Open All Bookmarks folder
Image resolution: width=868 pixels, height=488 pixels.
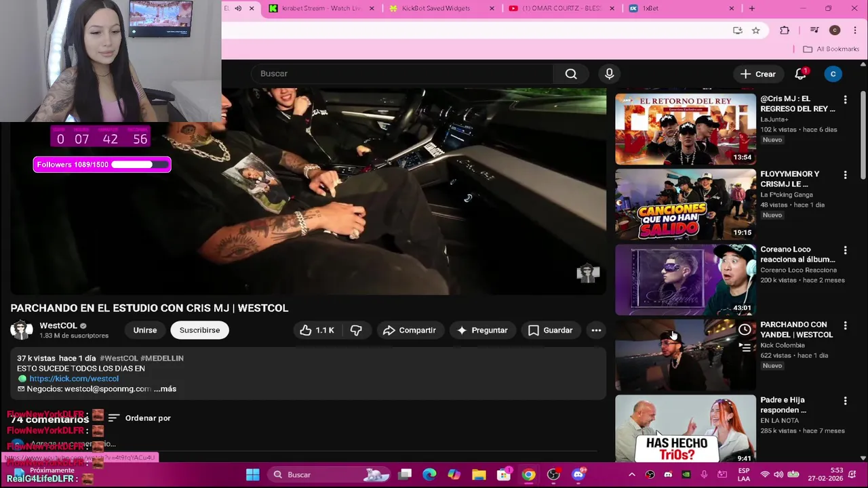tap(831, 49)
